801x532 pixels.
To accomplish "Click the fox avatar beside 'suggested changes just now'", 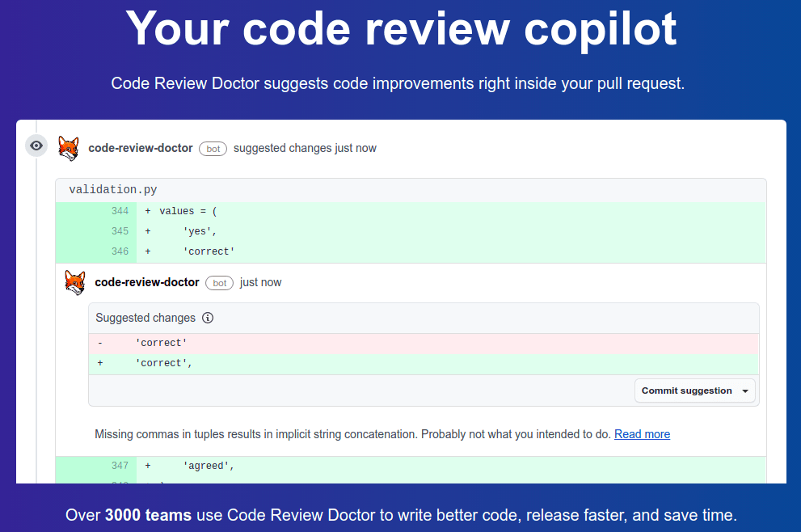I will click(x=69, y=148).
